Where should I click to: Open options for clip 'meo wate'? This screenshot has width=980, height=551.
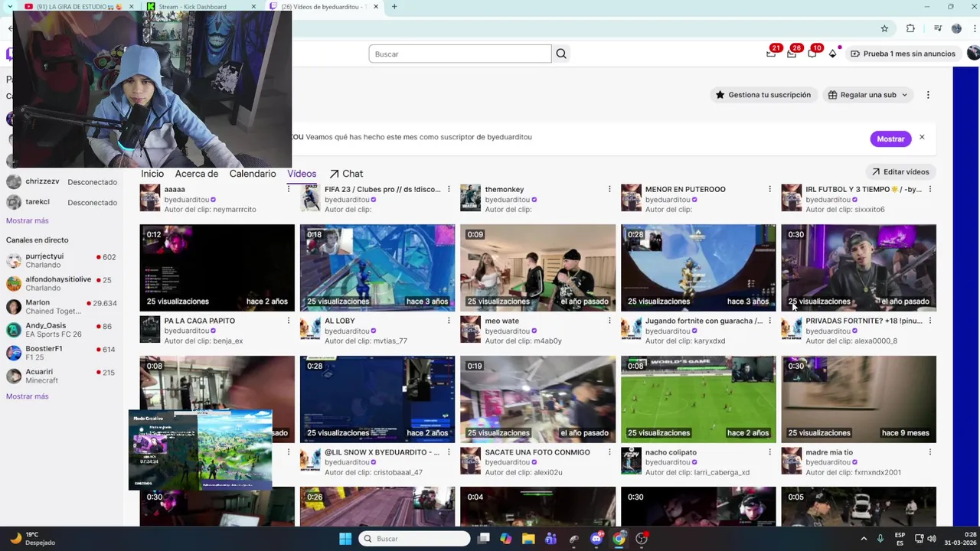pyautogui.click(x=609, y=321)
